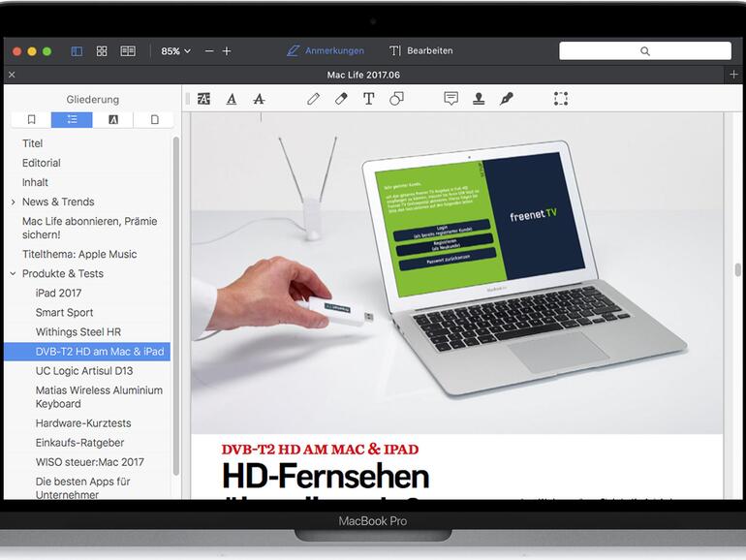Click the HD-Fernsehen headline text
The height and width of the screenshot is (560, 746).
(326, 476)
